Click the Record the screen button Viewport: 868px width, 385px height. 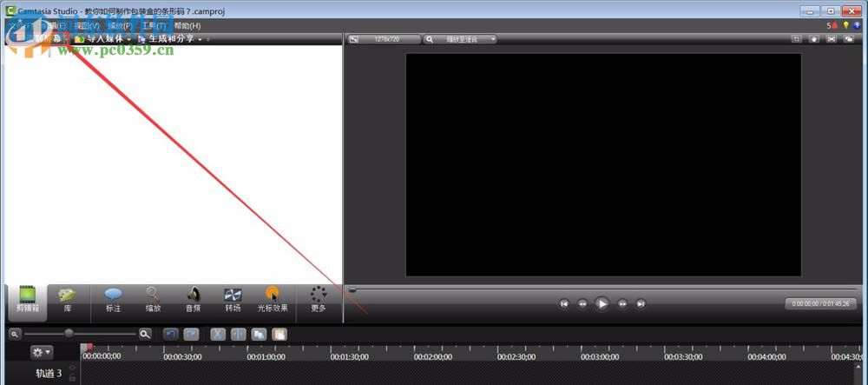[39, 39]
